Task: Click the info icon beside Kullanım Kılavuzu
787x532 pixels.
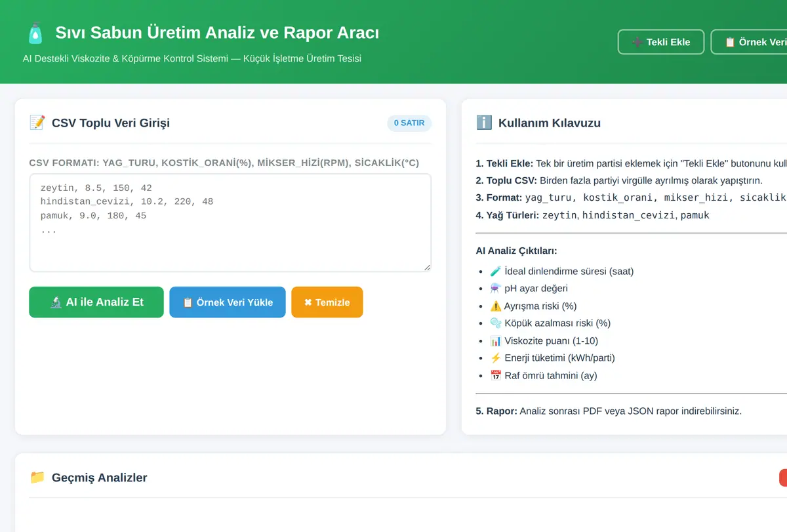Action: (x=484, y=123)
